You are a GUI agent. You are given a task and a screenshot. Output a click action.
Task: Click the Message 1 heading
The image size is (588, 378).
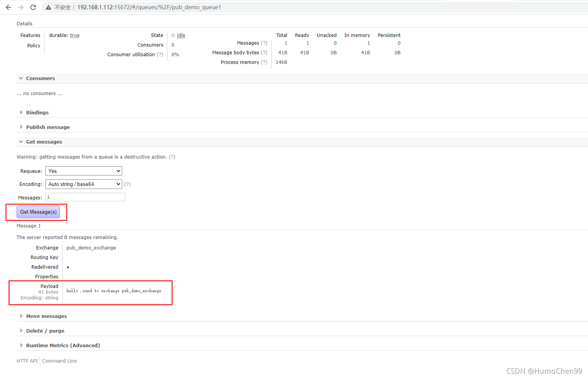pyautogui.click(x=28, y=226)
